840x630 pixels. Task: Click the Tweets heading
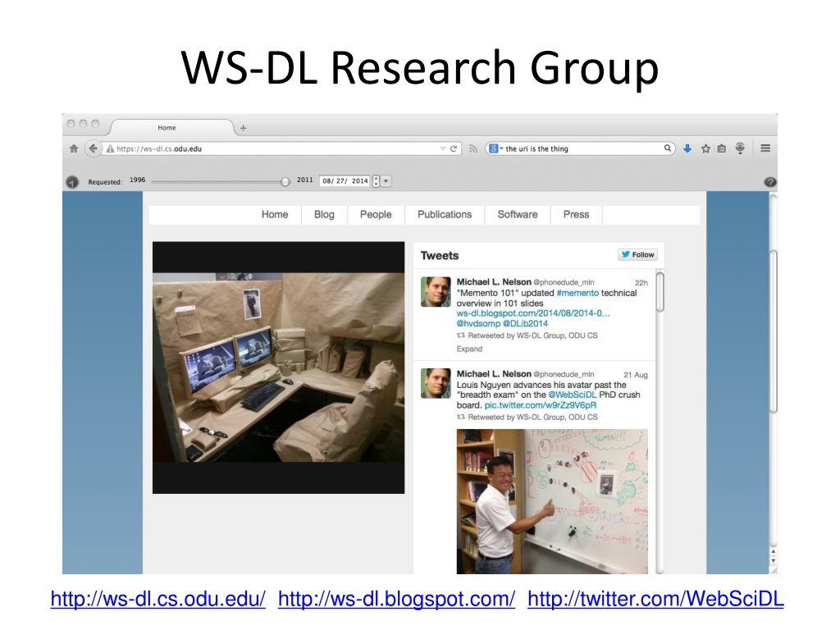(x=440, y=256)
